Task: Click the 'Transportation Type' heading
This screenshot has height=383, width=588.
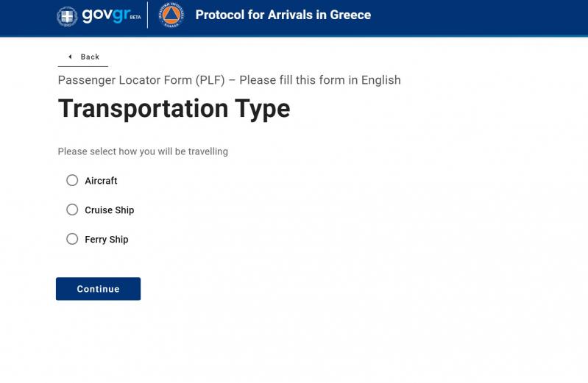Action: 174,109
